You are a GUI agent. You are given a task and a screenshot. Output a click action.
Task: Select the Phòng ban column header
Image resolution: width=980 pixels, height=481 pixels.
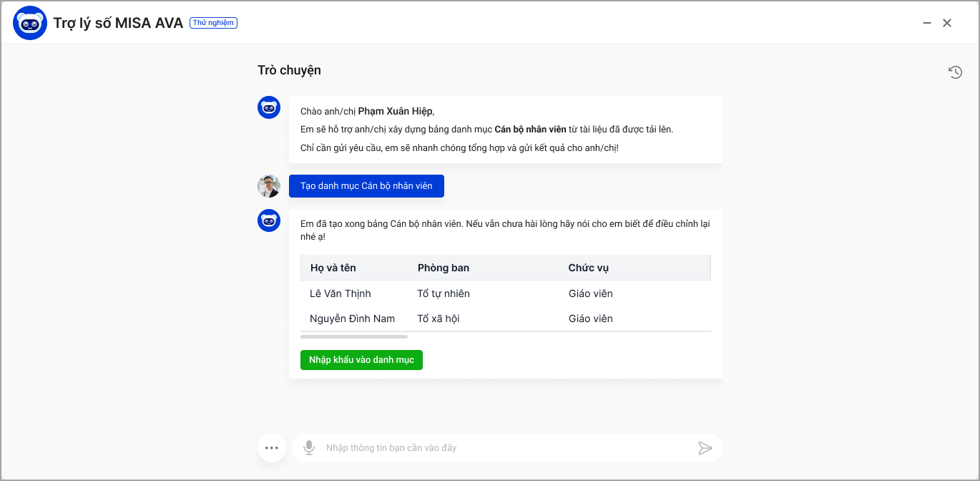point(444,268)
